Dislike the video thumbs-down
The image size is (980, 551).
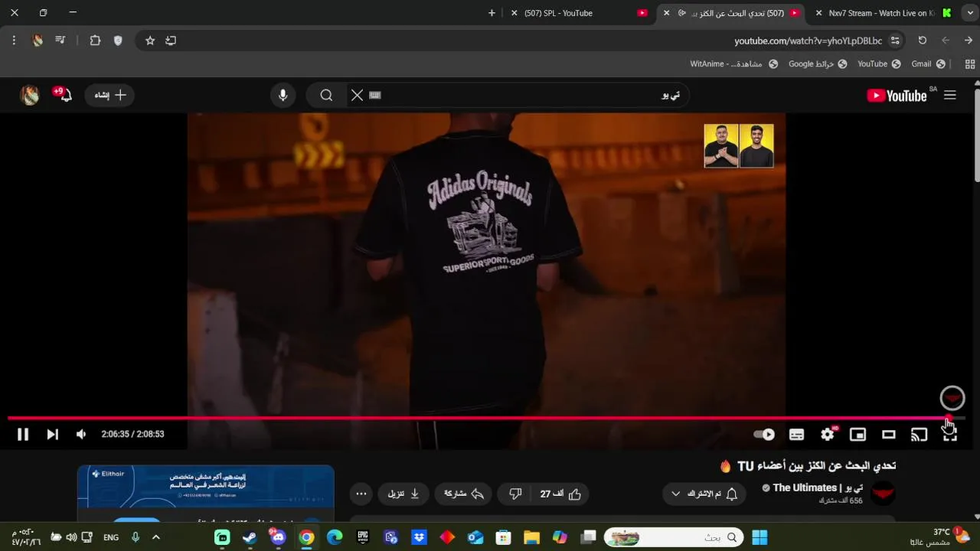click(515, 494)
